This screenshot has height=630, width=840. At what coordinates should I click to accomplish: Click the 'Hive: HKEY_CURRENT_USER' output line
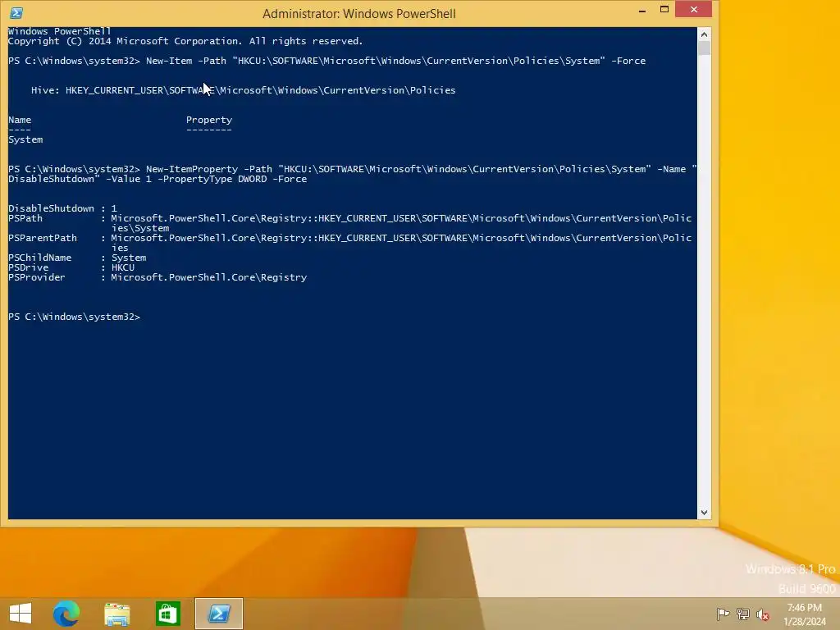(243, 90)
